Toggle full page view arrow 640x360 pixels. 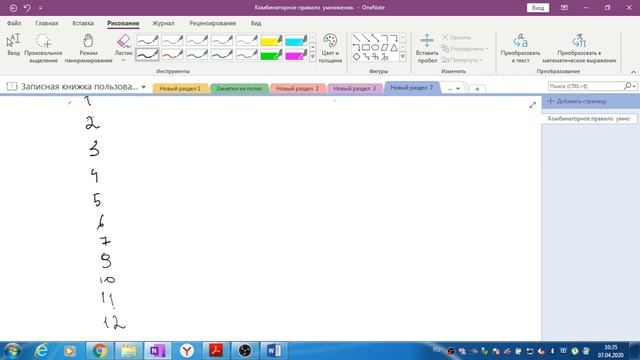coord(532,105)
